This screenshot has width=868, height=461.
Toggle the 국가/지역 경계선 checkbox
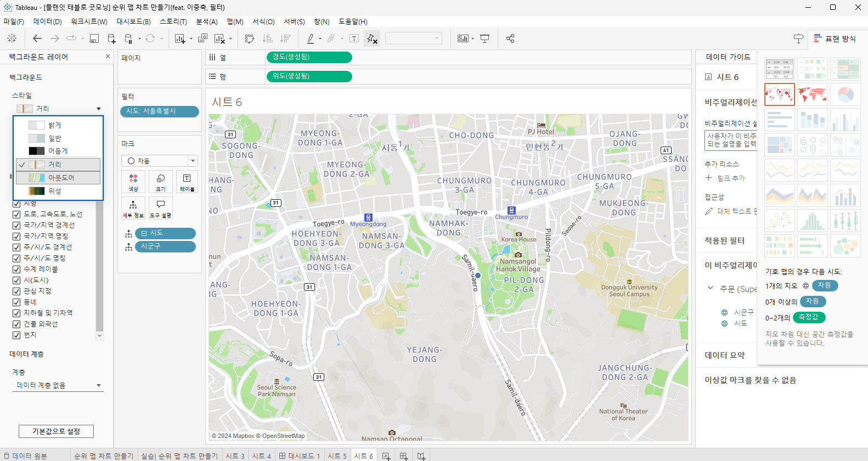[16, 225]
